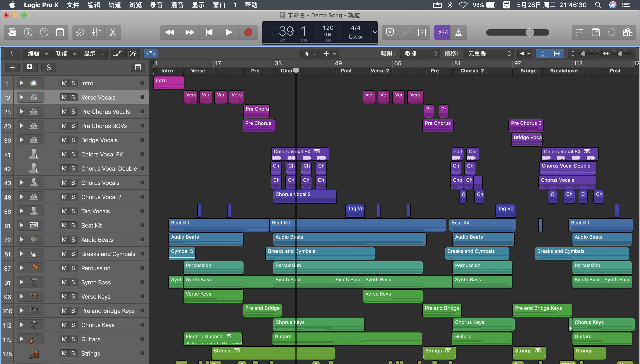Open the Logic Pro X application menu
This screenshot has height=364, width=640.
(x=41, y=5)
